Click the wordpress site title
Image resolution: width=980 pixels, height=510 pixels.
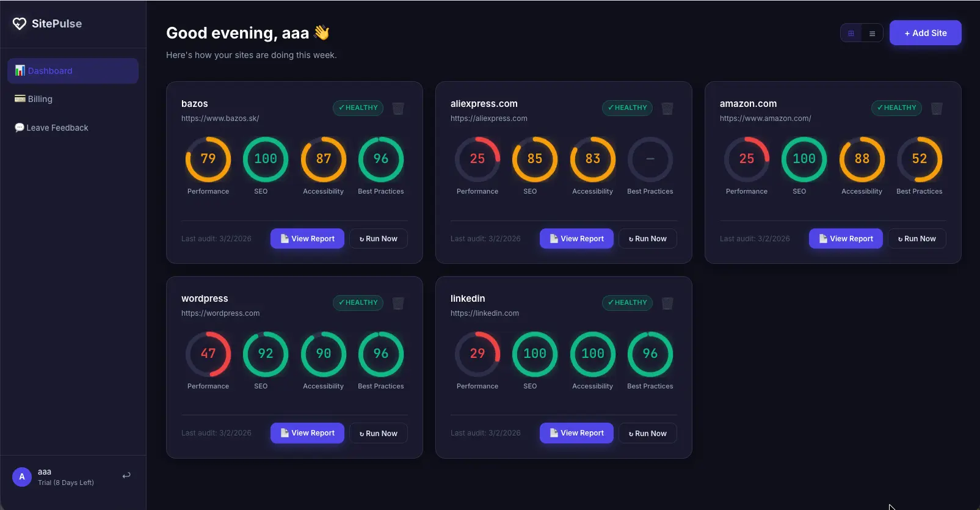[205, 299]
